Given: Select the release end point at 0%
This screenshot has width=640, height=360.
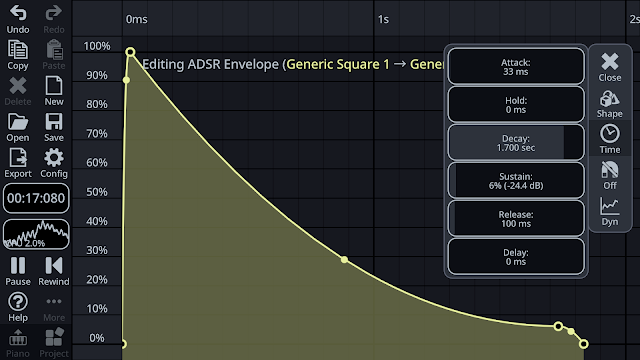Looking at the screenshot, I should [584, 344].
